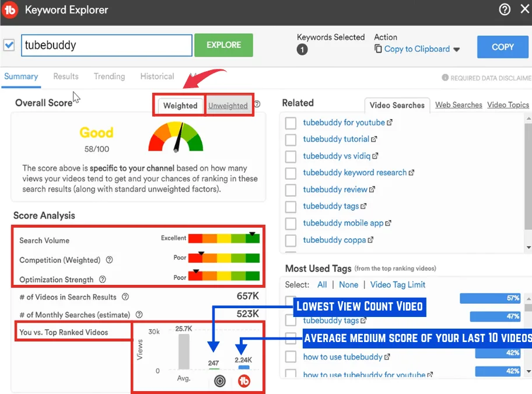Open external link icon for tubebuddy mobile app
The height and width of the screenshot is (394, 532).
pyautogui.click(x=388, y=223)
